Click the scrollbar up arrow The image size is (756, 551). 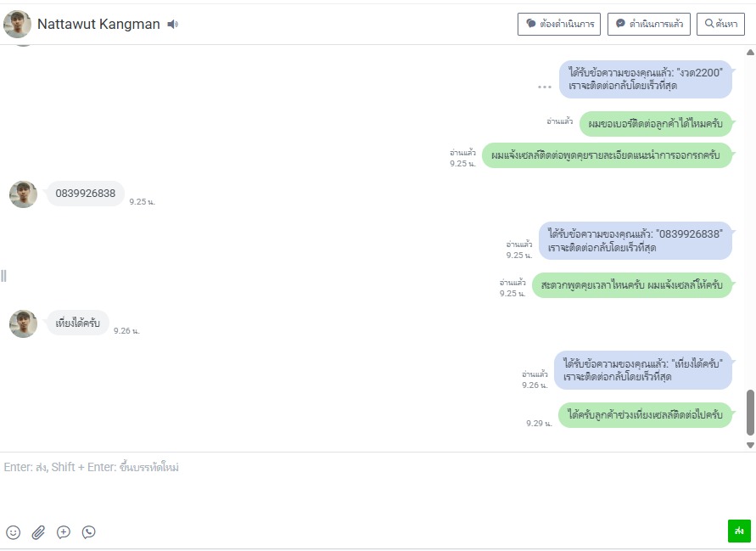750,52
